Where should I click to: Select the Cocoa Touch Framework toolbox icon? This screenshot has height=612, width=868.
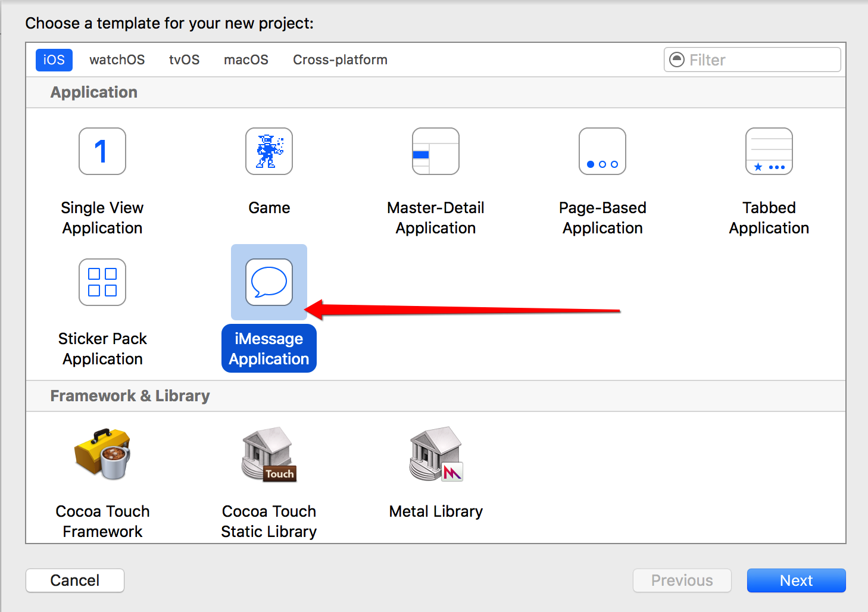102,454
